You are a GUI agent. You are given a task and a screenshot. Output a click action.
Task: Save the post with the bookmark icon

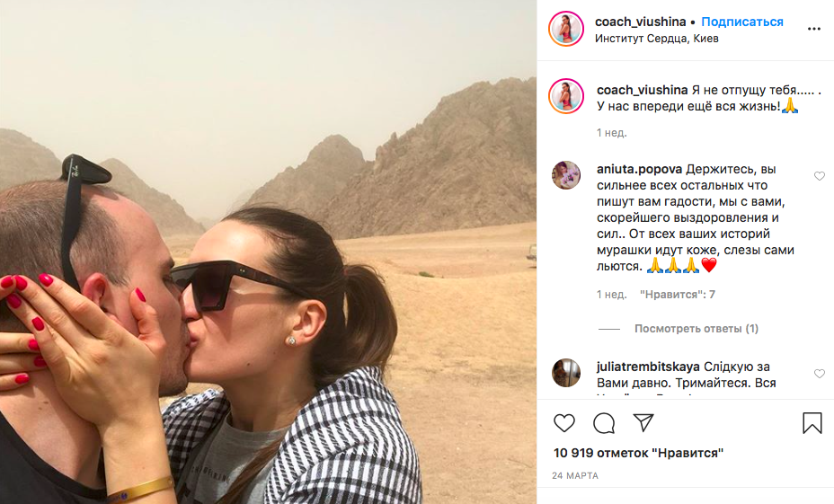(x=812, y=423)
